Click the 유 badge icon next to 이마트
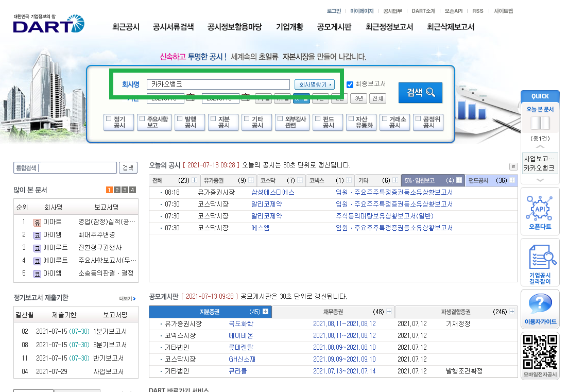Viewport: 568px width, 392px height. click(x=37, y=223)
